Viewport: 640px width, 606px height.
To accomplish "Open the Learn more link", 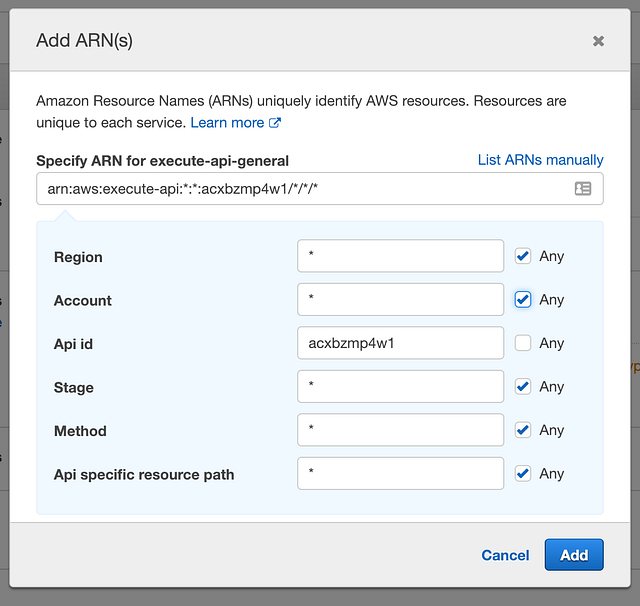I will [227, 123].
